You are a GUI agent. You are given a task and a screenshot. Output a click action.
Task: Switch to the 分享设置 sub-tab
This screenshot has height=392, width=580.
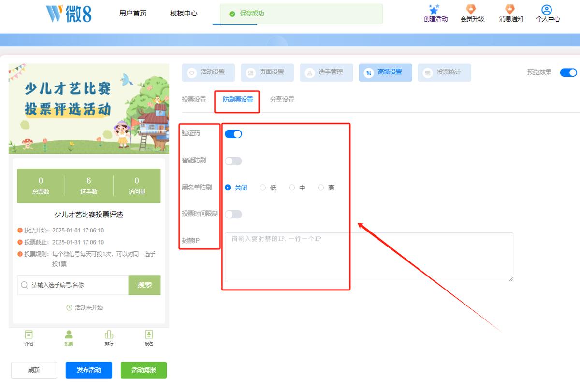click(x=282, y=100)
